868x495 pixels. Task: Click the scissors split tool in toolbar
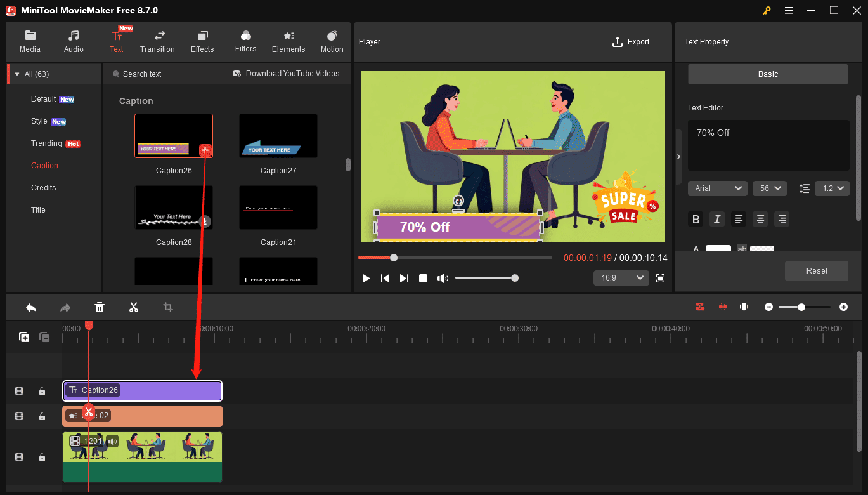134,308
